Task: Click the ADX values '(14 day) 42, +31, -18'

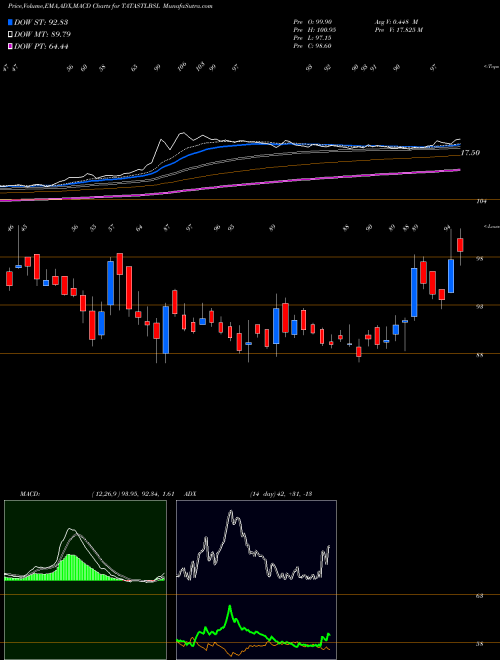Action: (x=281, y=494)
